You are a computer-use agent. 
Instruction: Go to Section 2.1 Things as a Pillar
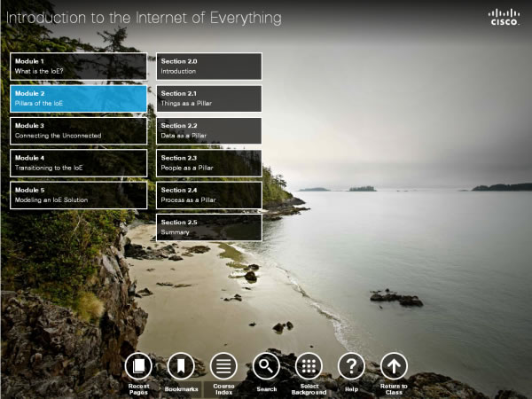[x=209, y=98]
